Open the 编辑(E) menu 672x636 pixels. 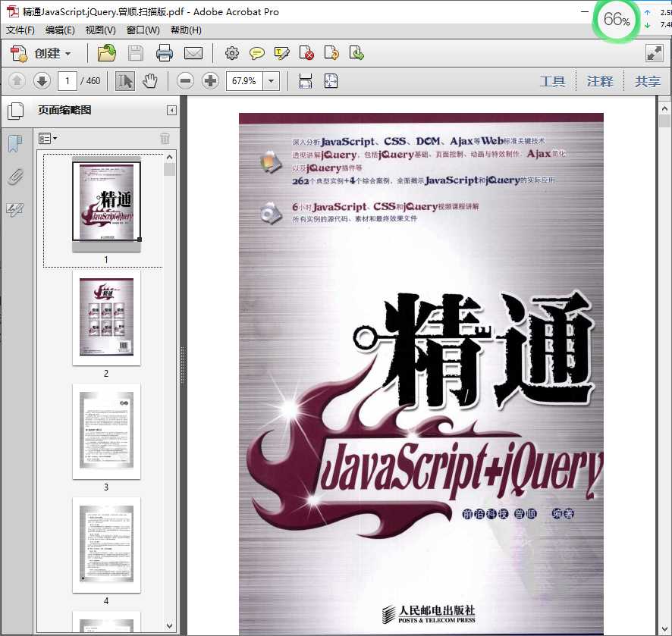tap(60, 30)
